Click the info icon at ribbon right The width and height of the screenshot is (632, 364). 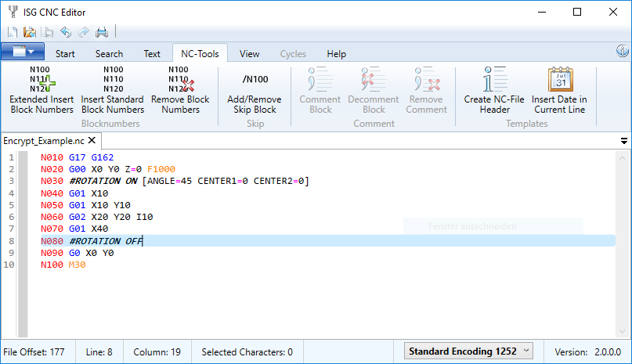point(623,51)
